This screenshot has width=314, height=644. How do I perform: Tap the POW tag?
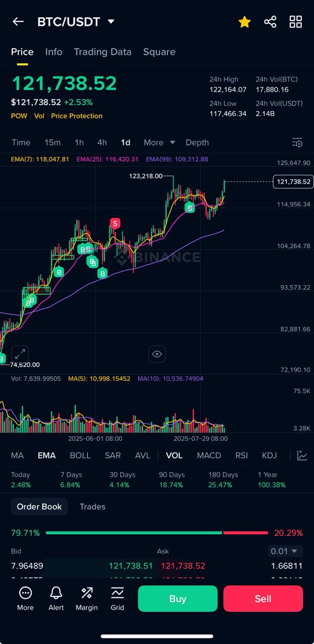(20, 116)
